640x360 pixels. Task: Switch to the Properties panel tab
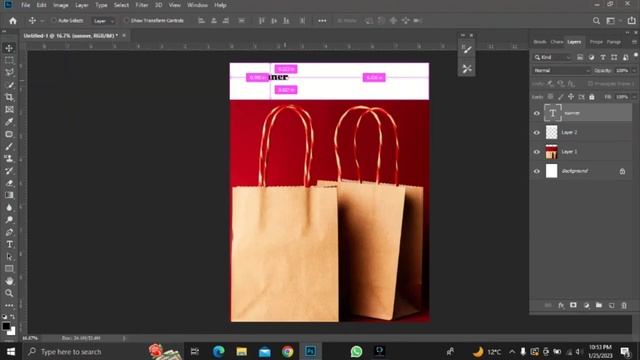596,42
